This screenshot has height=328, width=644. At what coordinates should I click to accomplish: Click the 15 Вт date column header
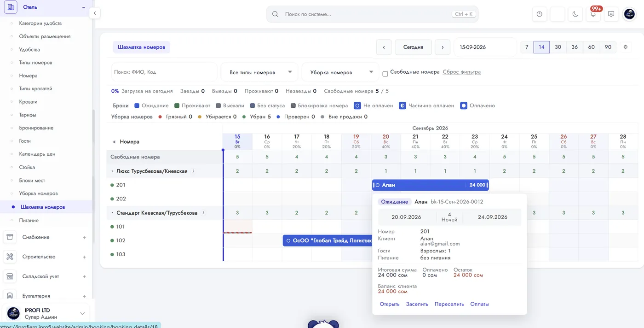click(x=237, y=141)
